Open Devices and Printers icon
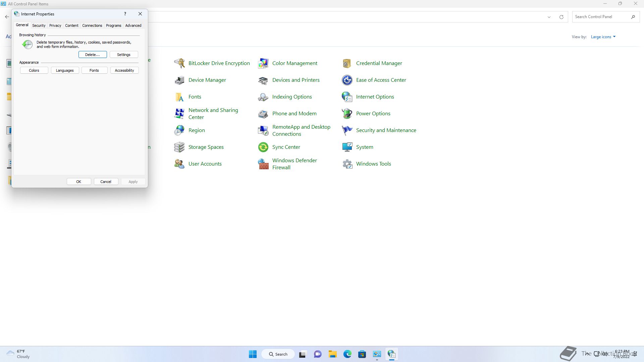This screenshot has height=362, width=644. pos(263,80)
